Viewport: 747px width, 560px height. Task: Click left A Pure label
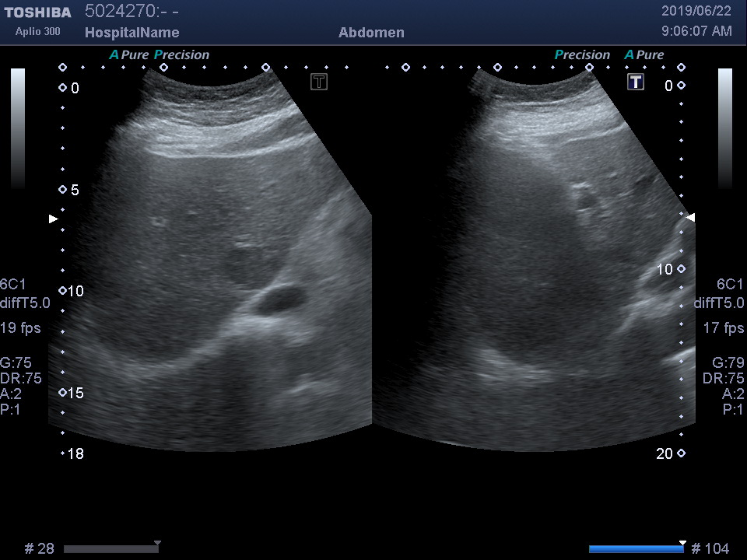click(x=129, y=54)
